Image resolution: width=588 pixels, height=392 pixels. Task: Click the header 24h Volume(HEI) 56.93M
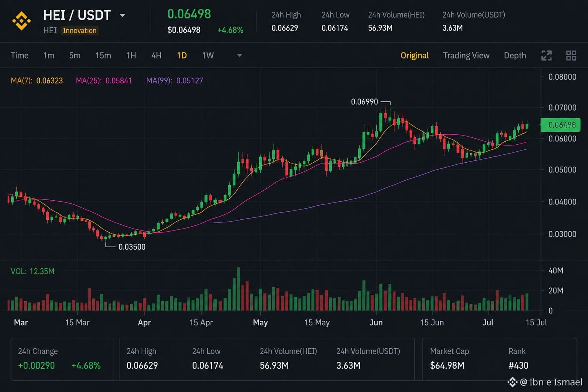click(x=380, y=28)
